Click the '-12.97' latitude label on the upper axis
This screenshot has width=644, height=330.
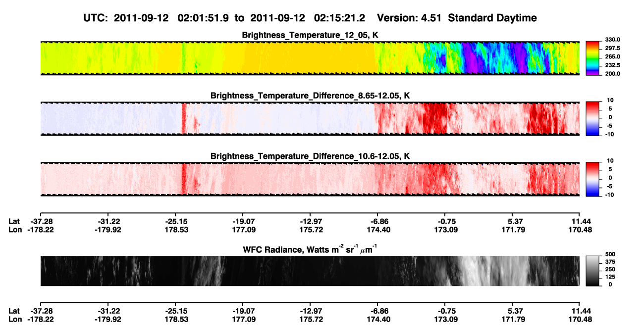[311, 221]
